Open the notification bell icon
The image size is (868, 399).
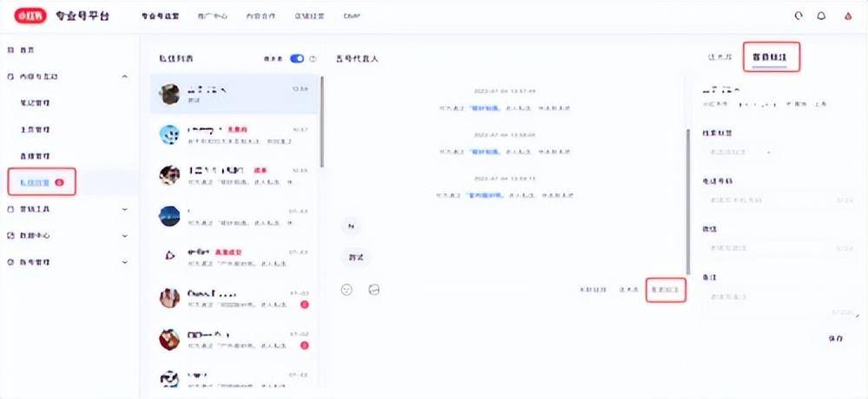pos(821,16)
